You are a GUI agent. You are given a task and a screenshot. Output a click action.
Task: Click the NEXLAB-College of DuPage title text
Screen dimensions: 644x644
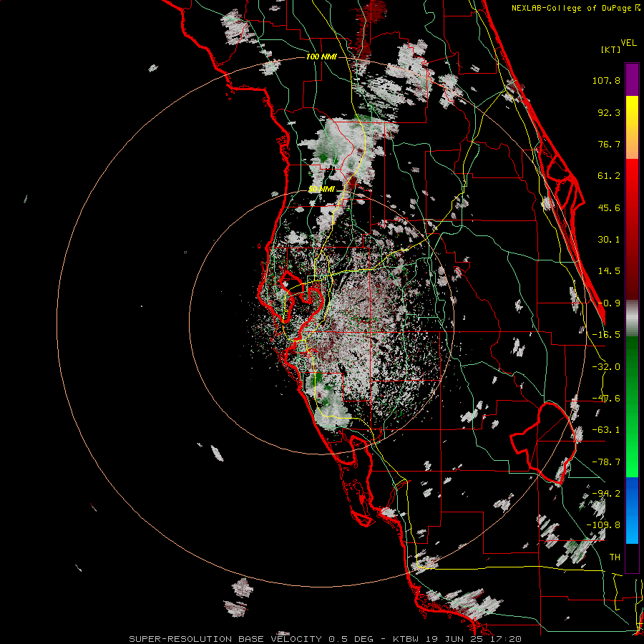(x=572, y=8)
